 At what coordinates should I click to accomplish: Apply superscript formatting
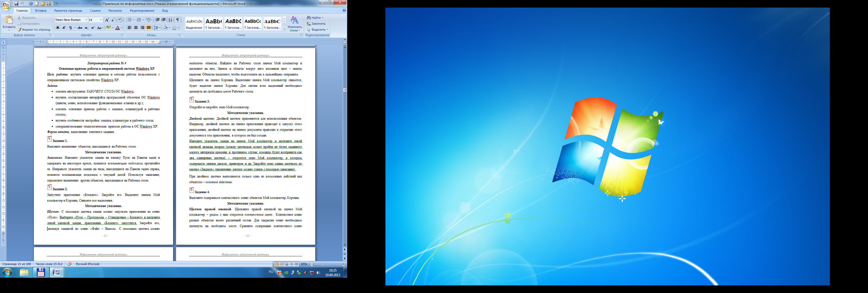[x=93, y=28]
